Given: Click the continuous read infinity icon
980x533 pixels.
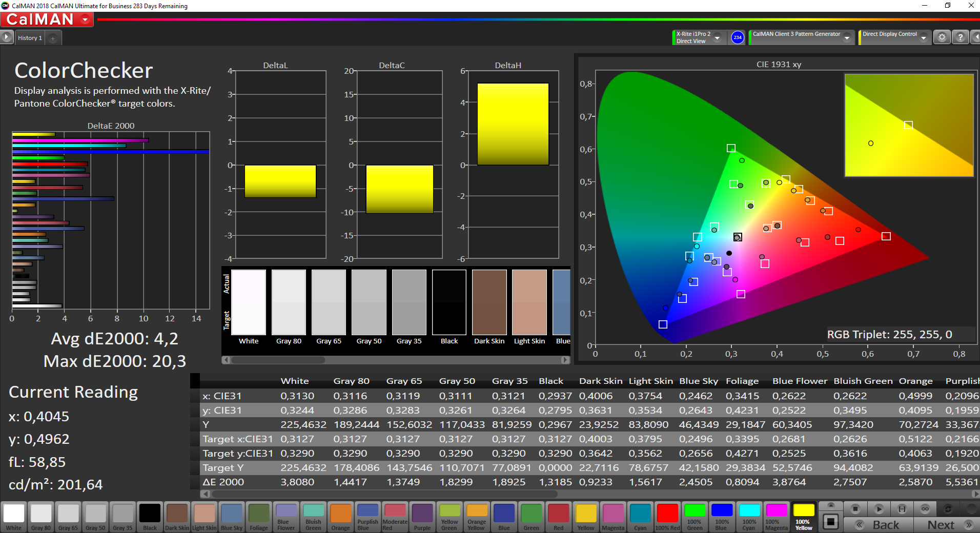Looking at the screenshot, I should point(925,509).
